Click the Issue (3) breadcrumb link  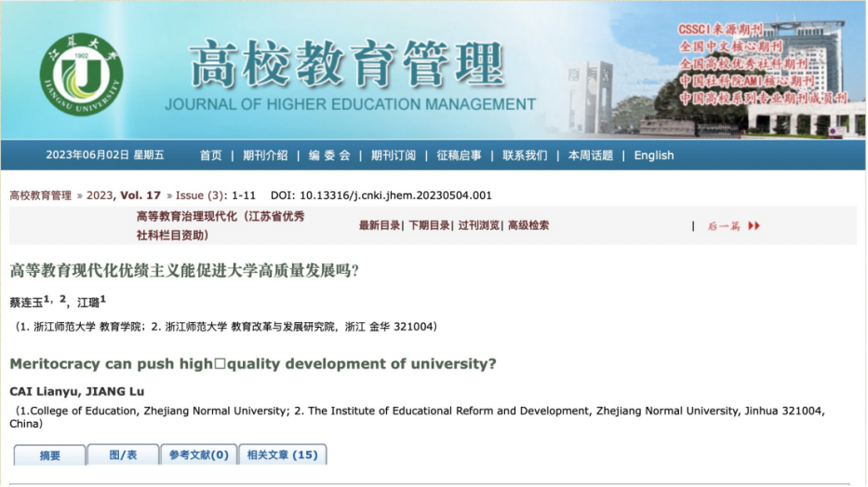(199, 196)
